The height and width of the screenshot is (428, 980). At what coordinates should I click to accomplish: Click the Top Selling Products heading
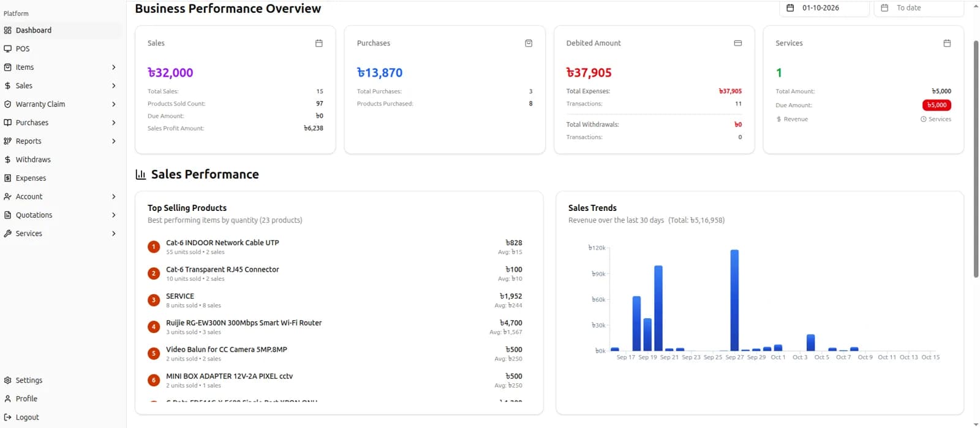point(187,208)
